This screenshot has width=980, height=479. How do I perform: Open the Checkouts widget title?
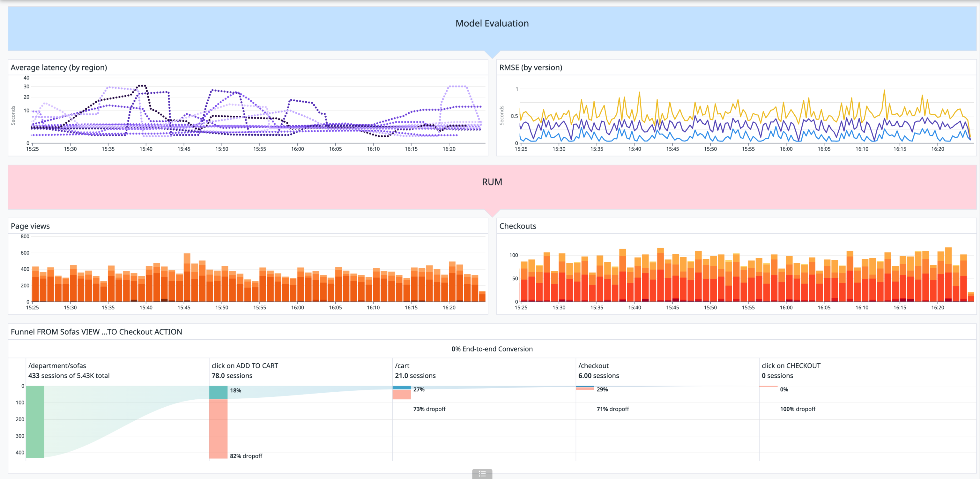coord(518,226)
